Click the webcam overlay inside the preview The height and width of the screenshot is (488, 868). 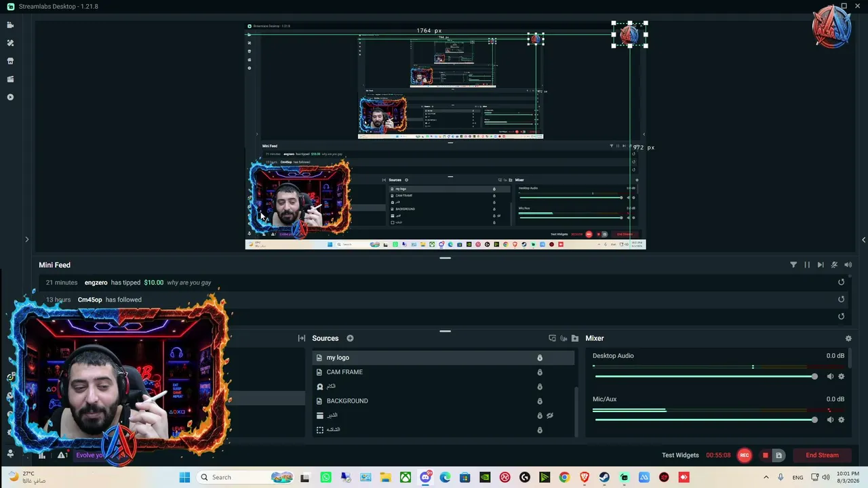tap(300, 198)
